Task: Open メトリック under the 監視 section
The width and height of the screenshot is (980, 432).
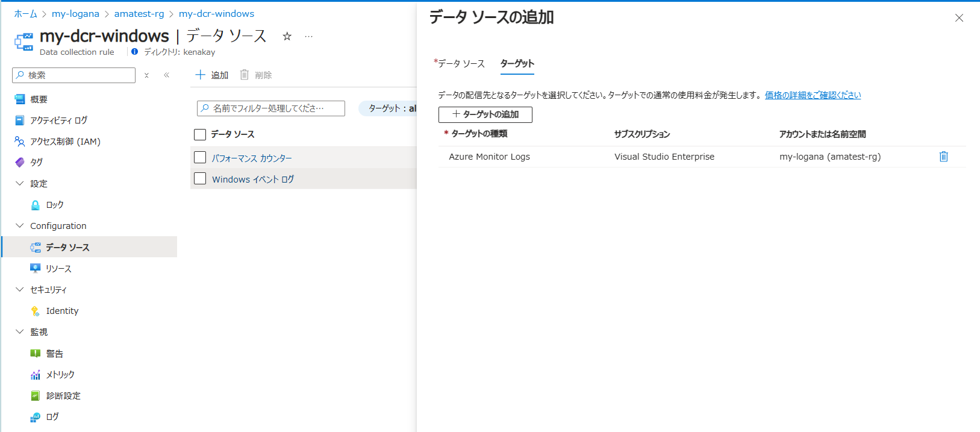Action: click(60, 375)
